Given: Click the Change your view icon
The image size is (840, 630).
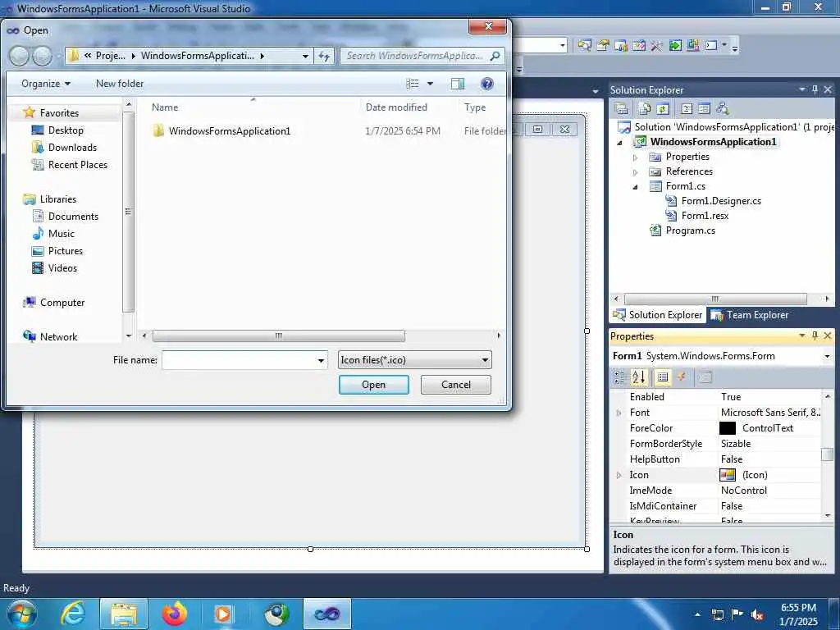Looking at the screenshot, I should tap(413, 84).
